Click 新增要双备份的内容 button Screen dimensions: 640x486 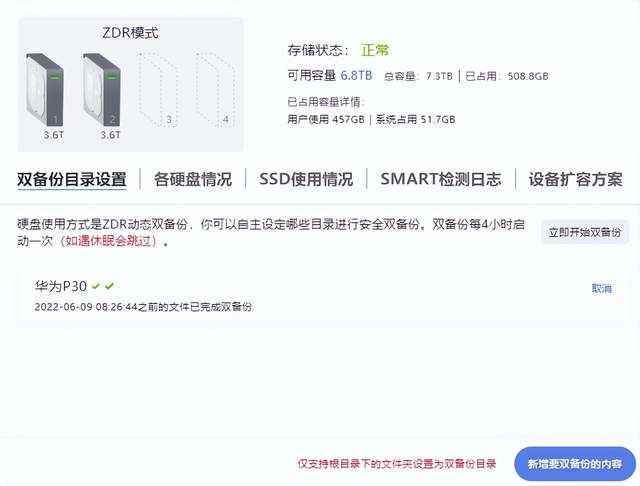[575, 464]
